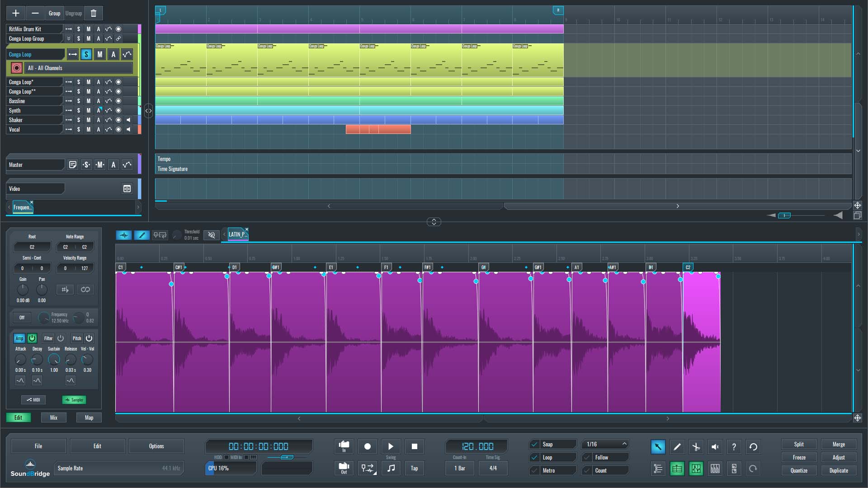Viewport: 868px width, 488px height.
Task: Mute the Bassline track
Action: pyautogui.click(x=89, y=101)
